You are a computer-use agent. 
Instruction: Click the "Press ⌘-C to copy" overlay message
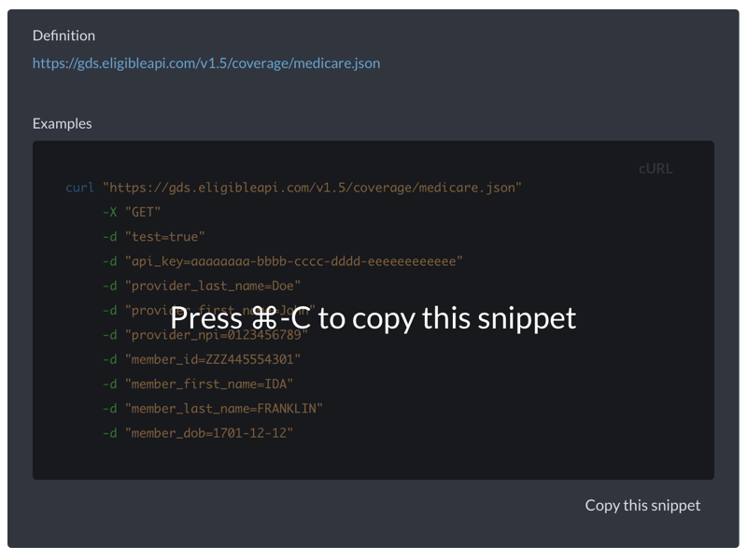coord(373,317)
